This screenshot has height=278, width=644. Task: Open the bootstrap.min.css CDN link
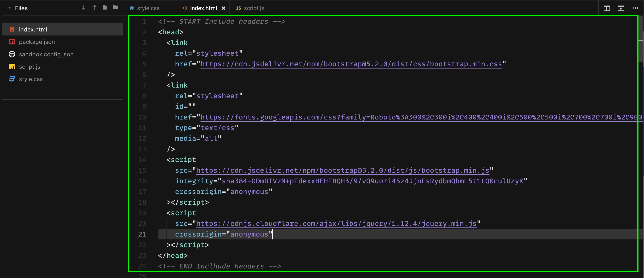(x=351, y=64)
